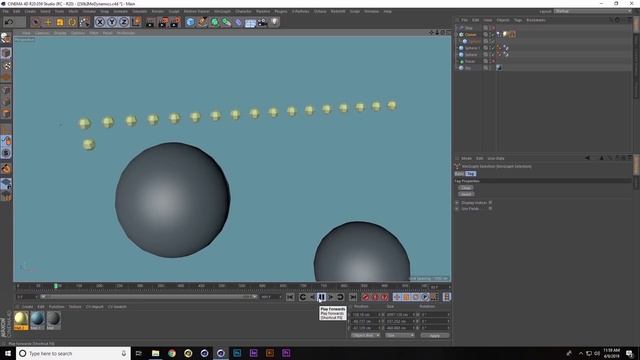This screenshot has width=640, height=360.
Task: Select the Live Selection tool
Action: point(36,22)
